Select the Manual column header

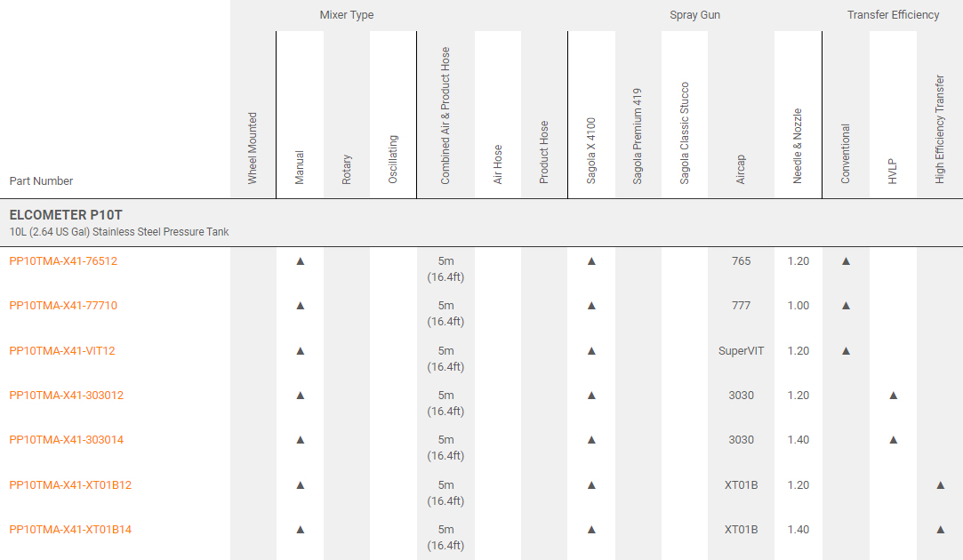coord(299,167)
